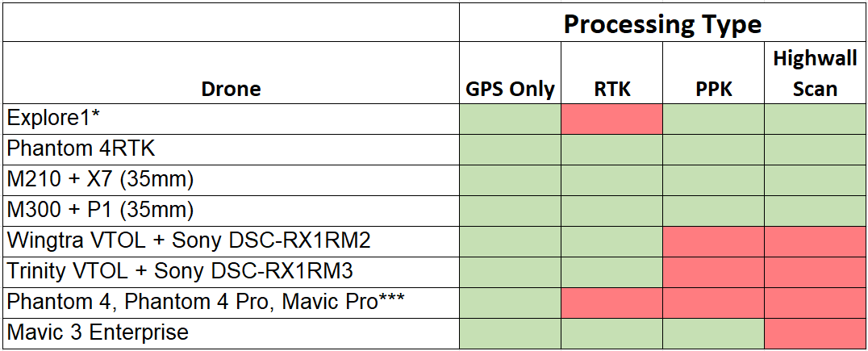
Task: Select the GPS Only column header
Action: (511, 73)
